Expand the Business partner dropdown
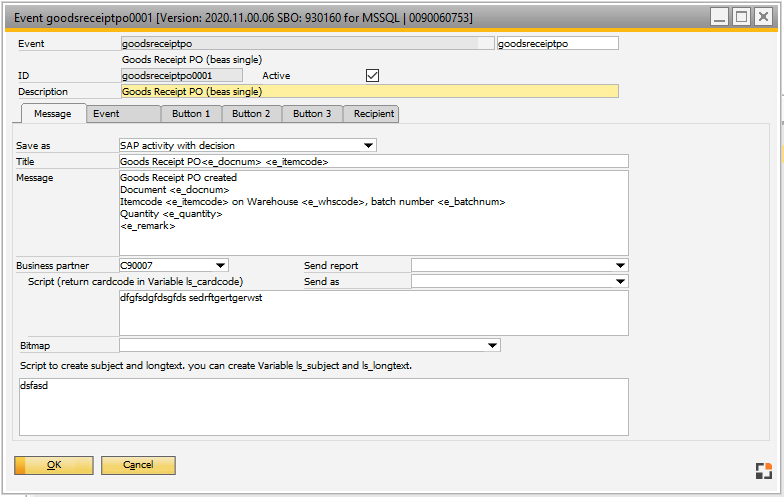Viewport: 784px width, 497px height. click(x=221, y=265)
